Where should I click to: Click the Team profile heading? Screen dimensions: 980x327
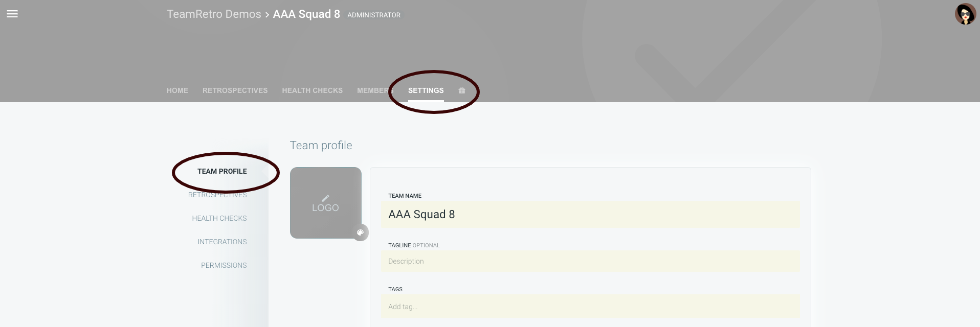coord(321,146)
